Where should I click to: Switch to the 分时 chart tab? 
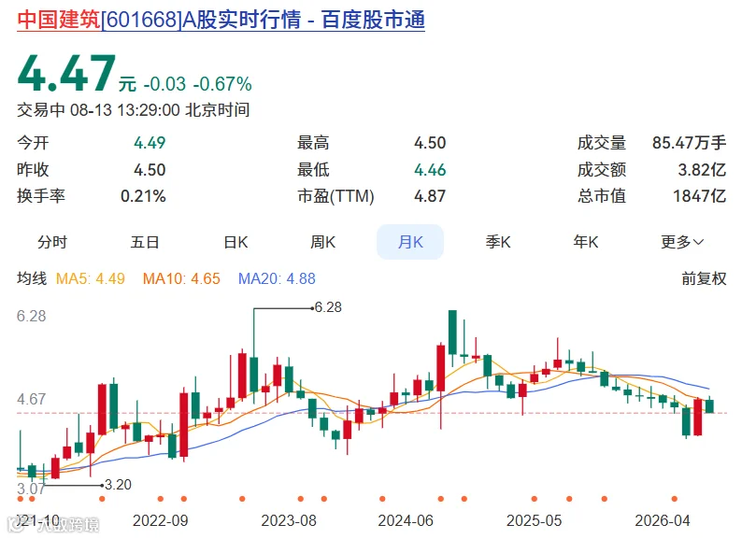click(52, 242)
